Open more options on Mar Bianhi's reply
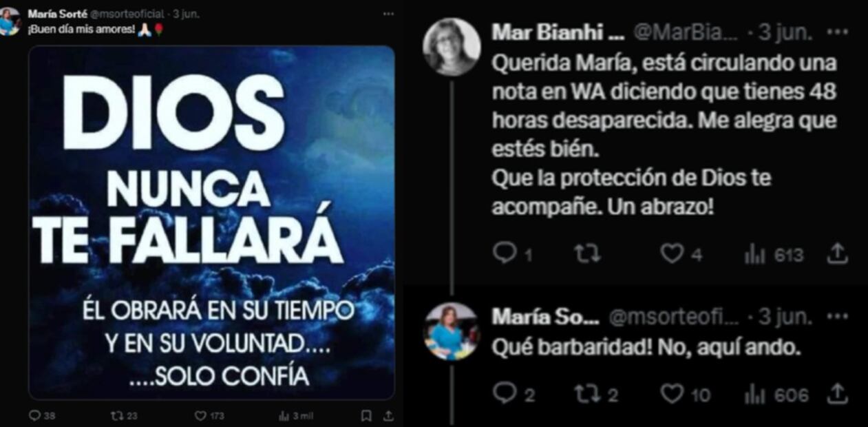 [837, 32]
